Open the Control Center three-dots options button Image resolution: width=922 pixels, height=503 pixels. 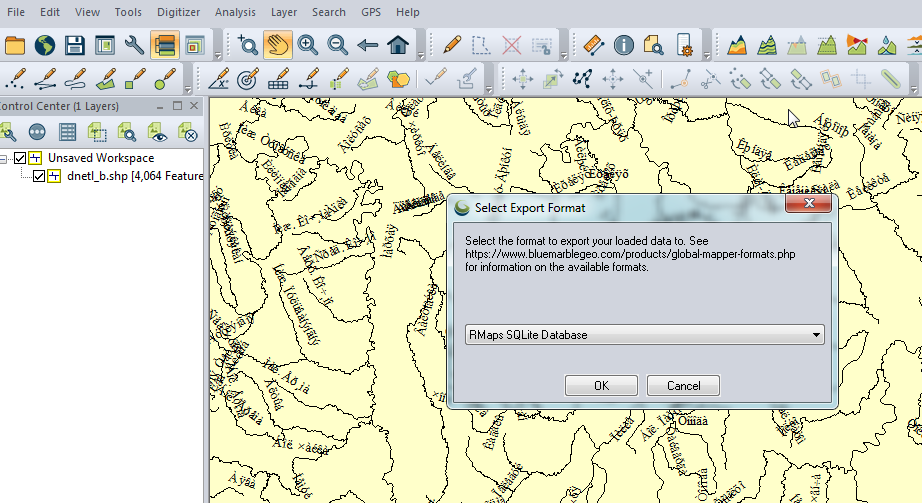pyautogui.click(x=37, y=132)
